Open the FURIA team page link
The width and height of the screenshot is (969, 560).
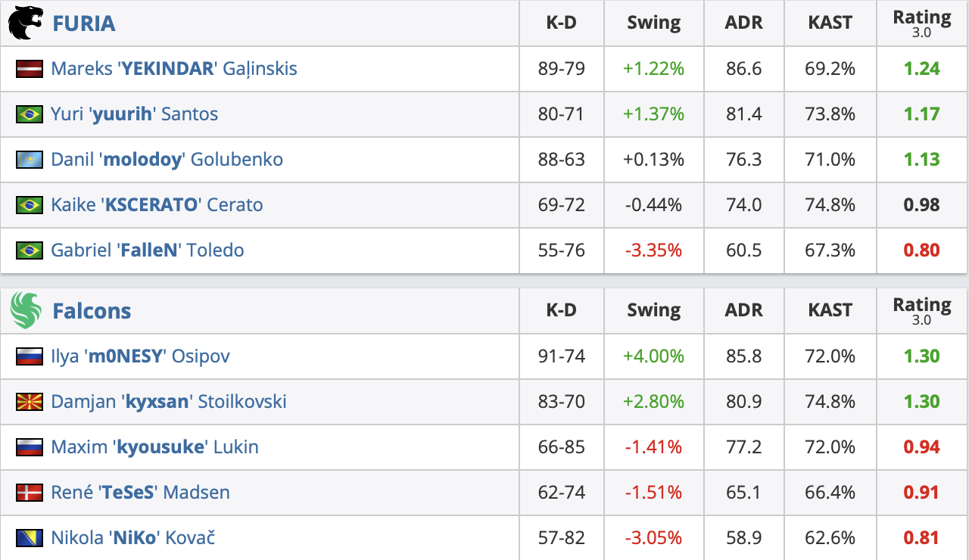point(83,23)
